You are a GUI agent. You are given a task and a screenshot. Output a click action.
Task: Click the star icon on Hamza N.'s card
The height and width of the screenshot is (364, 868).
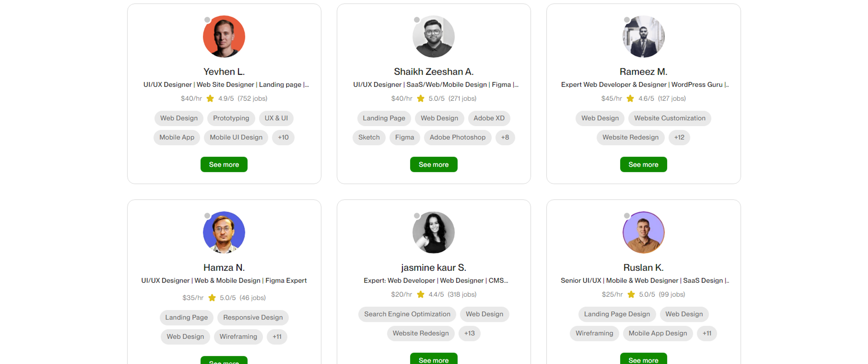point(212,297)
